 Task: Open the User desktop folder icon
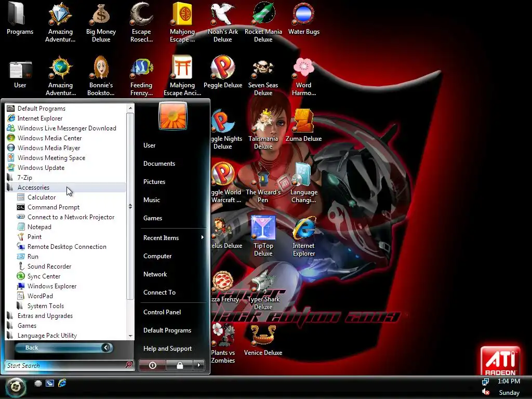[20, 74]
